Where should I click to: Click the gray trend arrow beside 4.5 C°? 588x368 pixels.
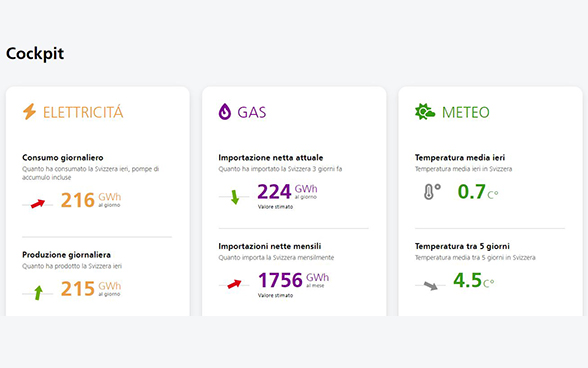tap(430, 285)
